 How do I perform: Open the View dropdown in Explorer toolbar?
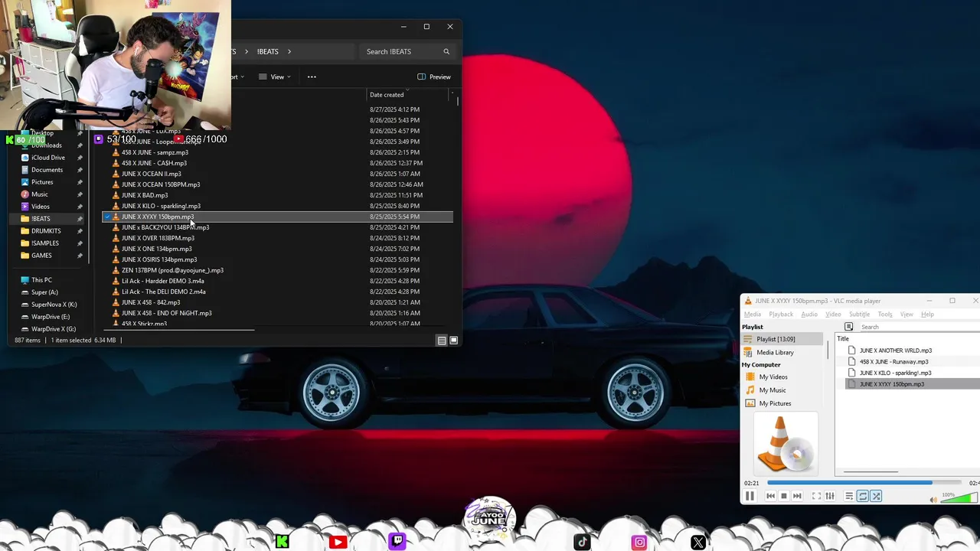click(275, 77)
